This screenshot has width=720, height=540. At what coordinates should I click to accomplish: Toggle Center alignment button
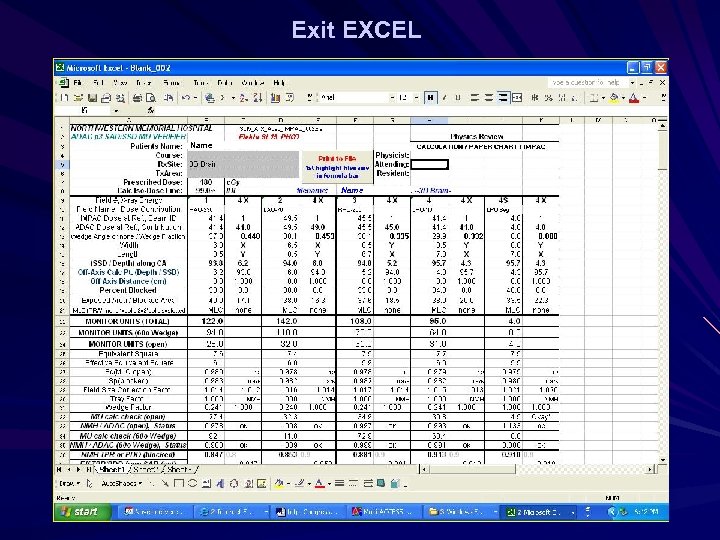[489, 98]
